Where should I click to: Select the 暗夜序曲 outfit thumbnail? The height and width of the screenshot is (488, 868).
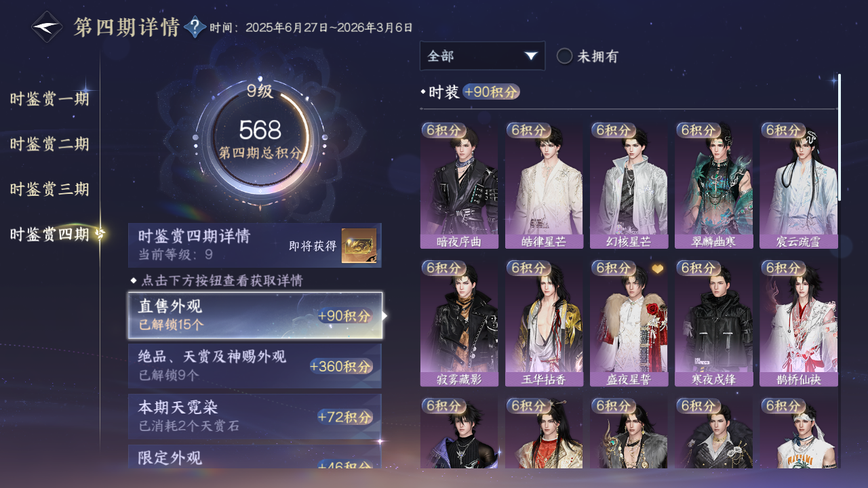pyautogui.click(x=459, y=186)
